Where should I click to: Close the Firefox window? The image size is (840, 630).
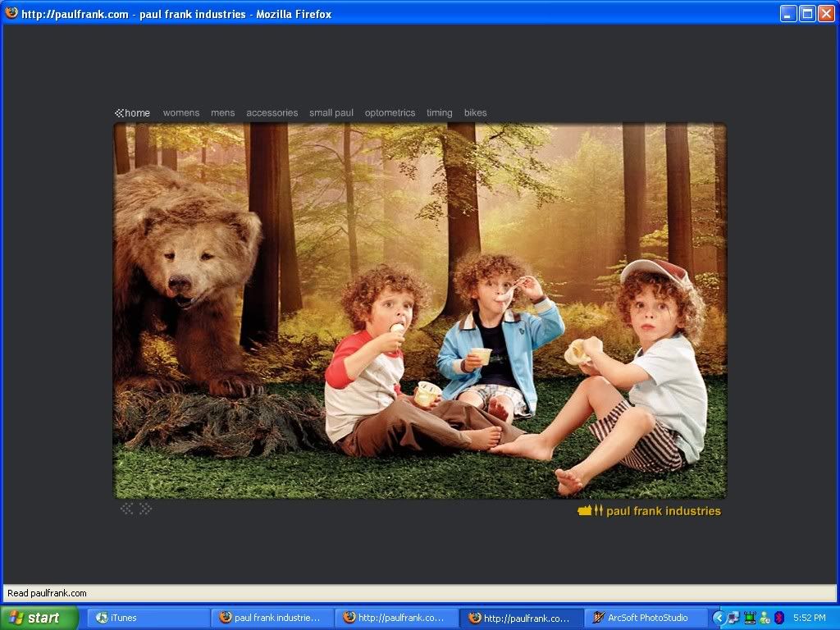coord(826,13)
